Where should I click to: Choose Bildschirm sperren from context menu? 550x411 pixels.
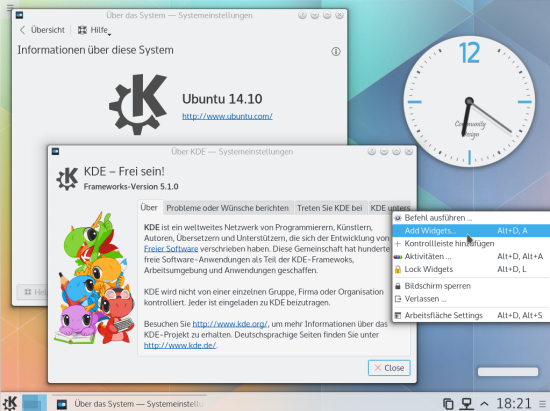click(471, 286)
